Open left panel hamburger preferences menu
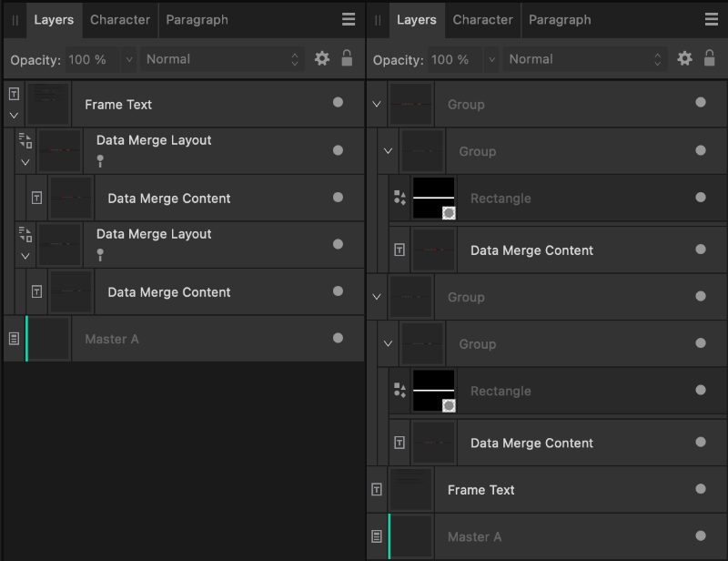The image size is (728, 561). 349,19
